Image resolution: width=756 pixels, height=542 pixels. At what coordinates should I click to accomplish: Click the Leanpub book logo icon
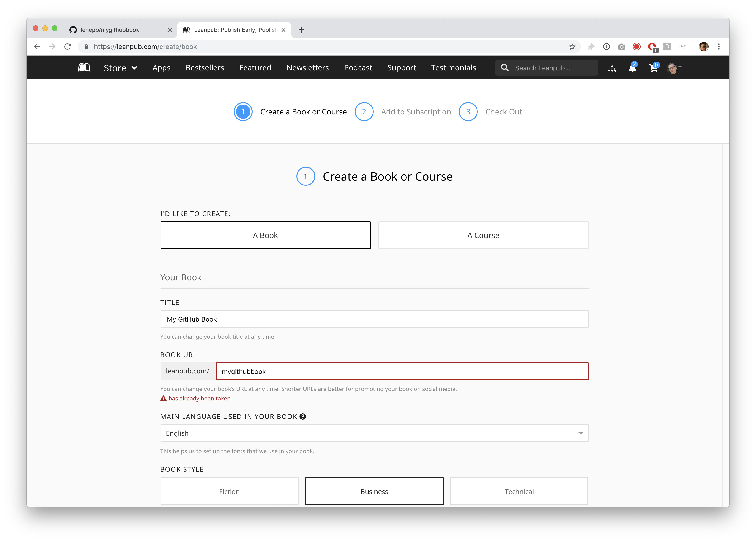(84, 68)
